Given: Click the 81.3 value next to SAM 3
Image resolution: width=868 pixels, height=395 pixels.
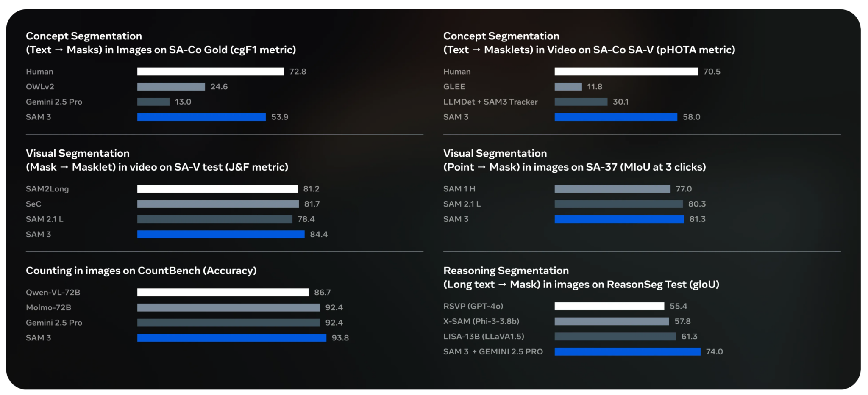Looking at the screenshot, I should [697, 219].
